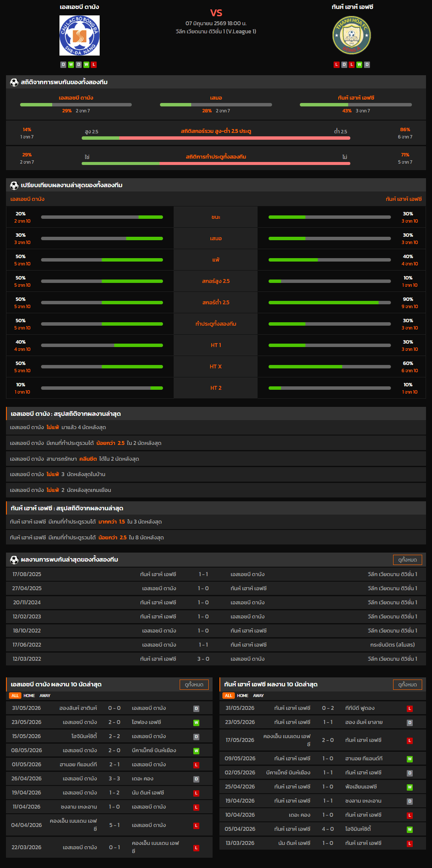Click ไฮฟอง เอฟซี opponent name in Da Nang table
This screenshot has height=868, width=432.
(x=146, y=722)
